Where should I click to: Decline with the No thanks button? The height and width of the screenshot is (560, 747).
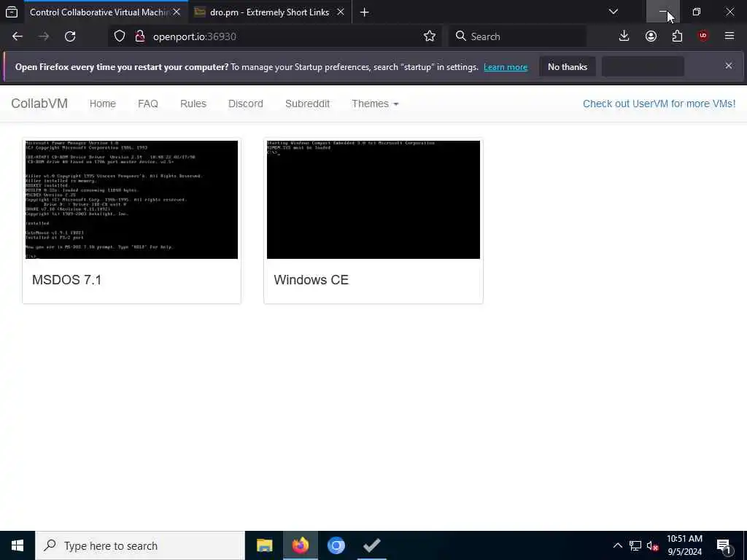coord(568,66)
